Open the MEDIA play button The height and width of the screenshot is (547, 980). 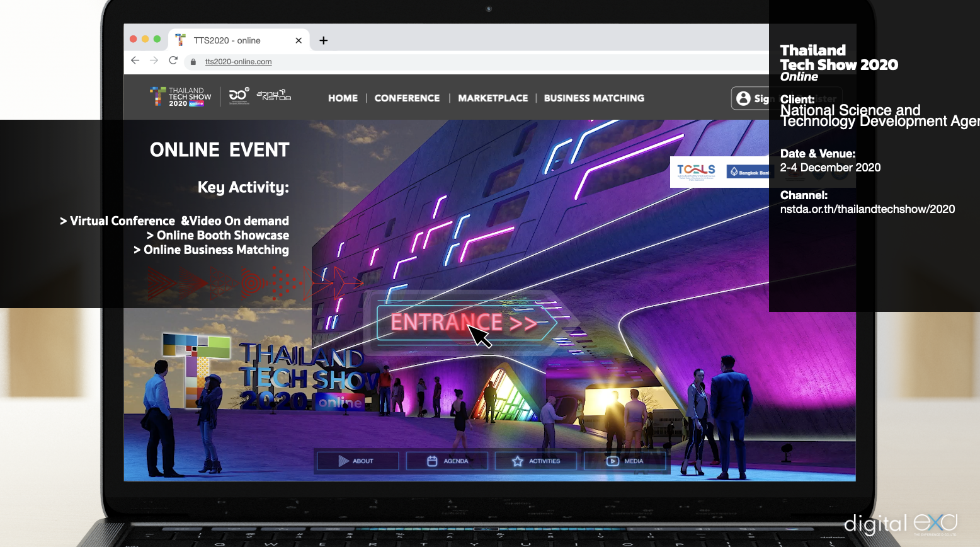click(625, 461)
